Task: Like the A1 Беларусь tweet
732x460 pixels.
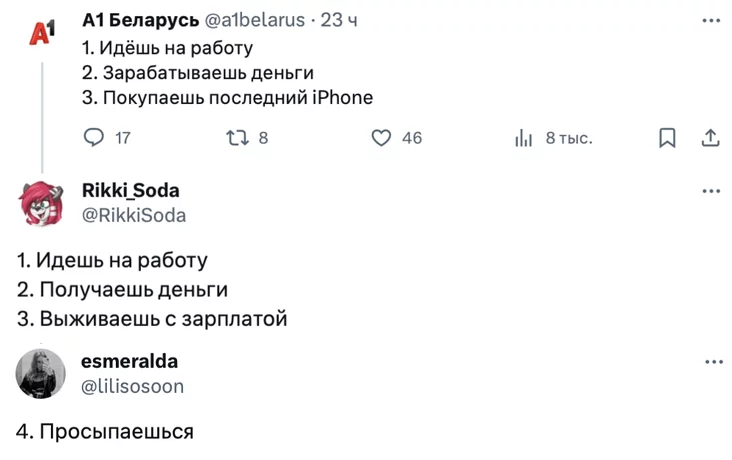Action: click(x=381, y=138)
